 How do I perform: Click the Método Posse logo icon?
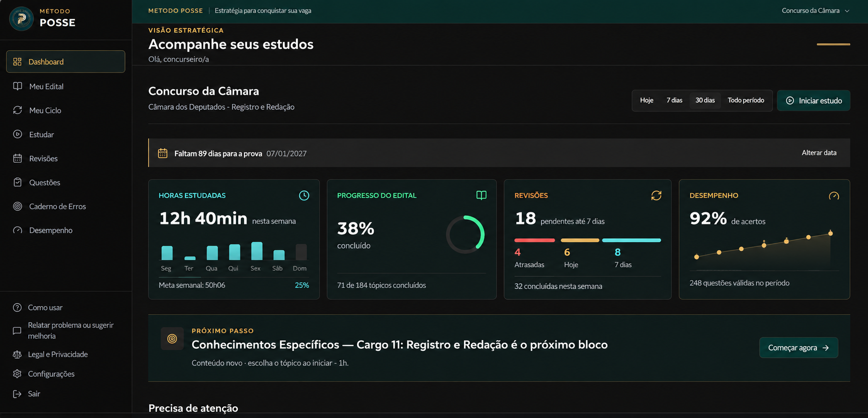coord(21,18)
